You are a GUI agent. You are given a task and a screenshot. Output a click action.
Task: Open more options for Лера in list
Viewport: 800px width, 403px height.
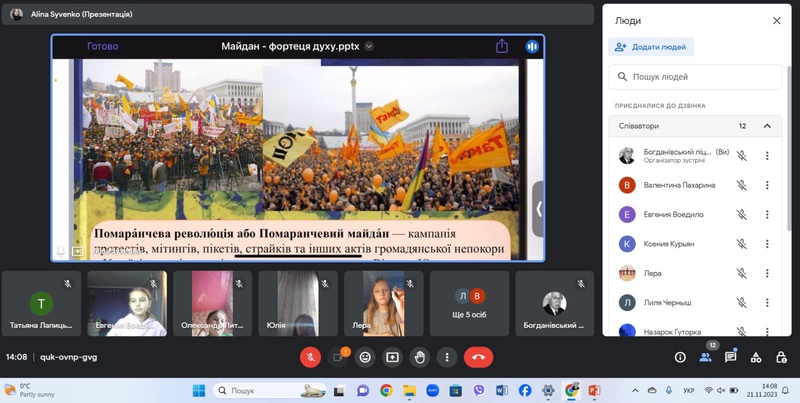(x=767, y=273)
